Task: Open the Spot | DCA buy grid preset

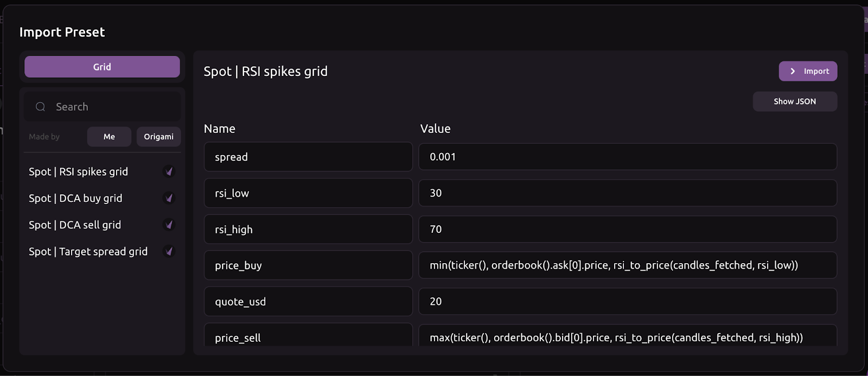Action: point(75,198)
